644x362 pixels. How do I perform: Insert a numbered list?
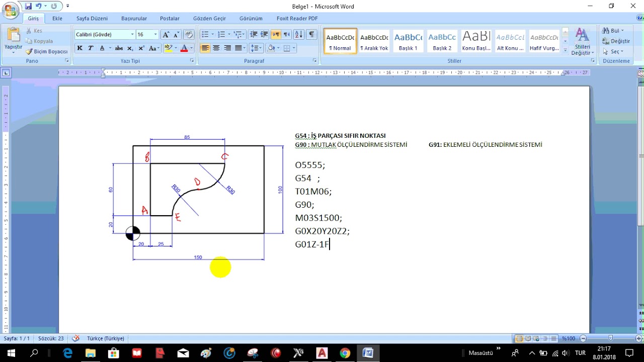pos(221,35)
